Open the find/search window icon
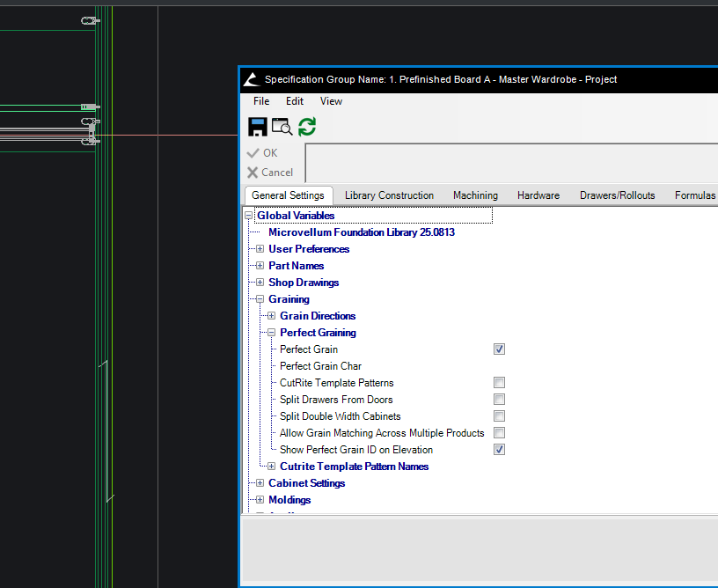The image size is (718, 588). pyautogui.click(x=282, y=127)
